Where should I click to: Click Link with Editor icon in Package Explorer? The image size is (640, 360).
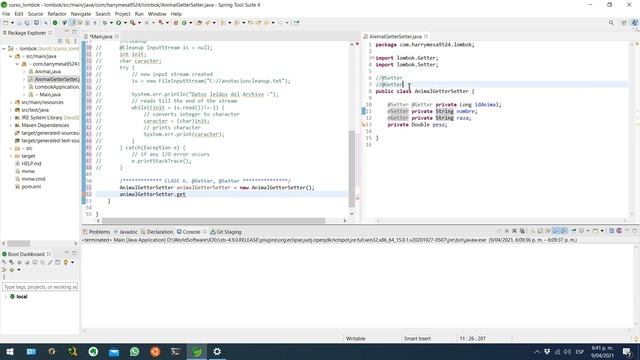[x=67, y=41]
